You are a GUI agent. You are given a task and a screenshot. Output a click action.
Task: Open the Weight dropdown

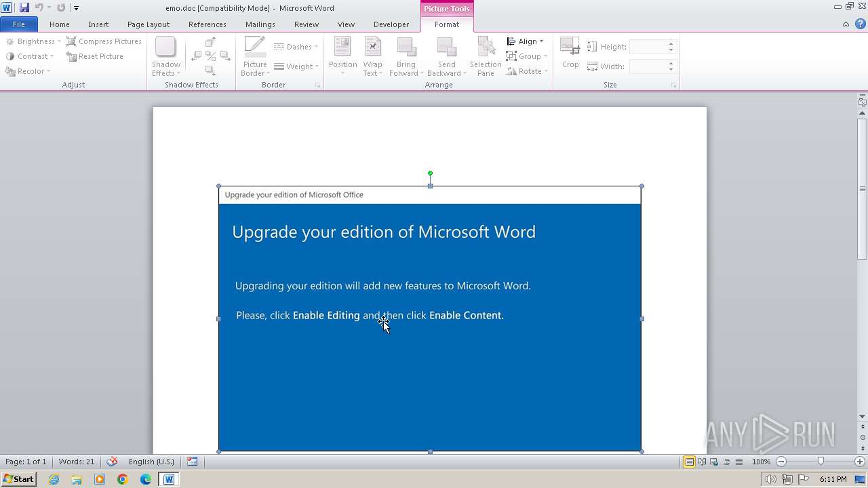point(296,66)
